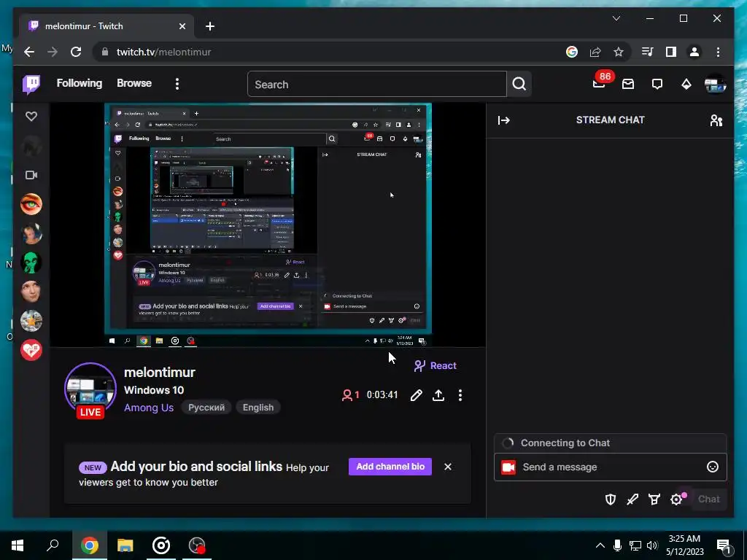Go back in browser history
Viewport: 747px width, 560px height.
29,52
